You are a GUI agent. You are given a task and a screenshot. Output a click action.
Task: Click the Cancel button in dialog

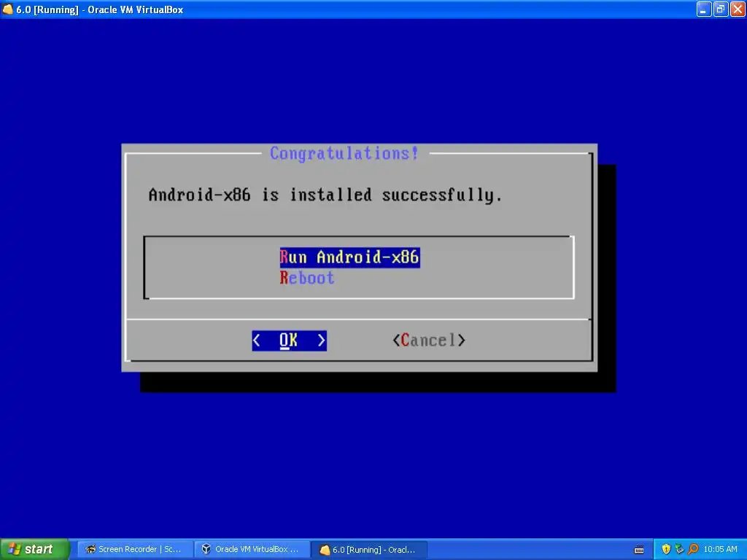click(429, 341)
